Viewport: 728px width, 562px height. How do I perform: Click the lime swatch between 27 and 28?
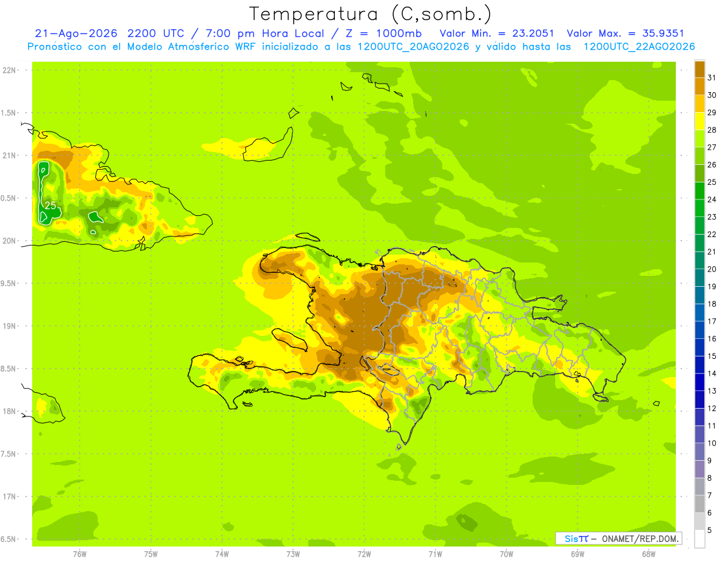pos(699,138)
